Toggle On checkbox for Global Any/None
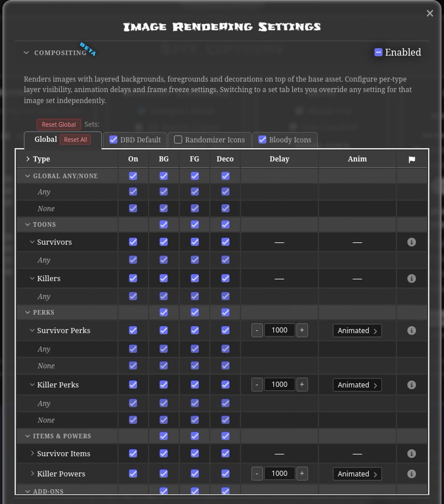This screenshot has width=444, height=504. coord(133,176)
